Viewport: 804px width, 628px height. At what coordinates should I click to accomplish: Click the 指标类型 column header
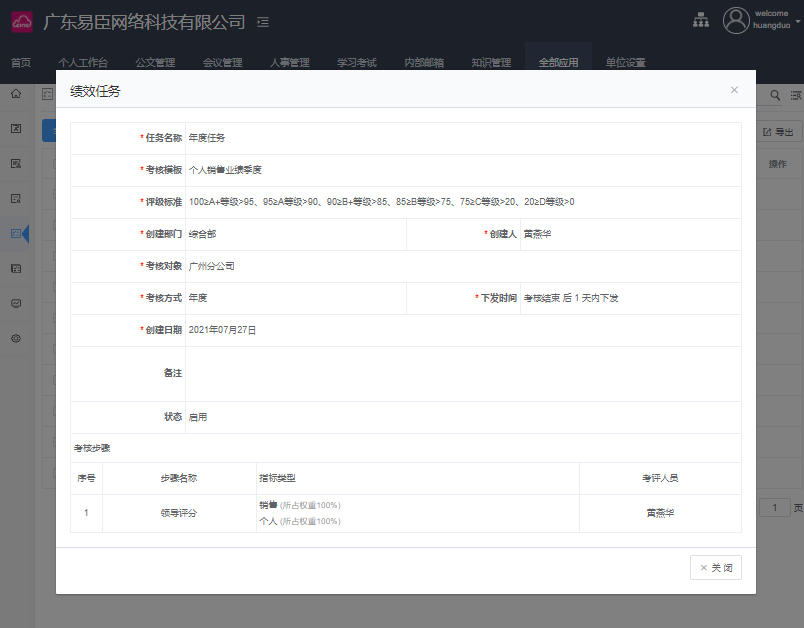(277, 478)
